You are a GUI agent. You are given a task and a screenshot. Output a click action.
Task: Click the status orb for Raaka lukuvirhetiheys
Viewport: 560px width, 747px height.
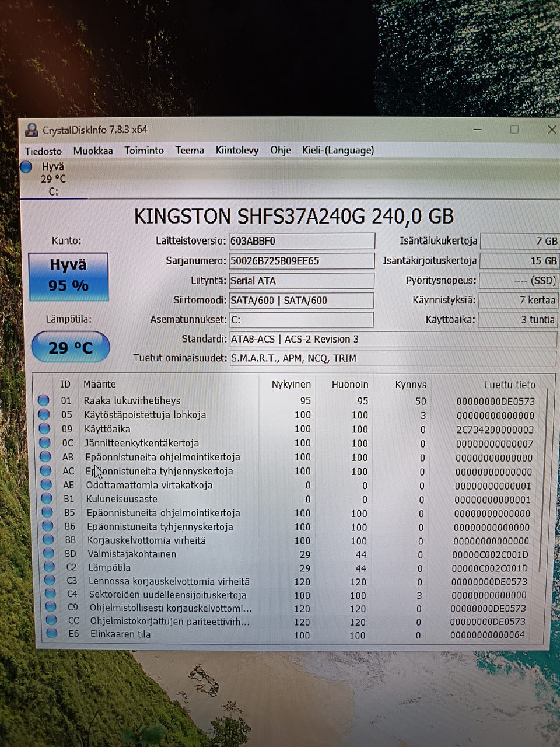pyautogui.click(x=44, y=400)
